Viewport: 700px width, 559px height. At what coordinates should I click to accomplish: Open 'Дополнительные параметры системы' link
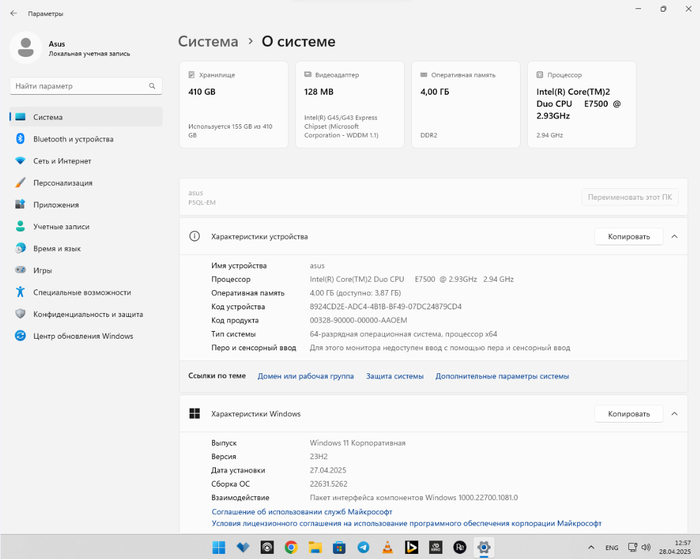click(502, 376)
